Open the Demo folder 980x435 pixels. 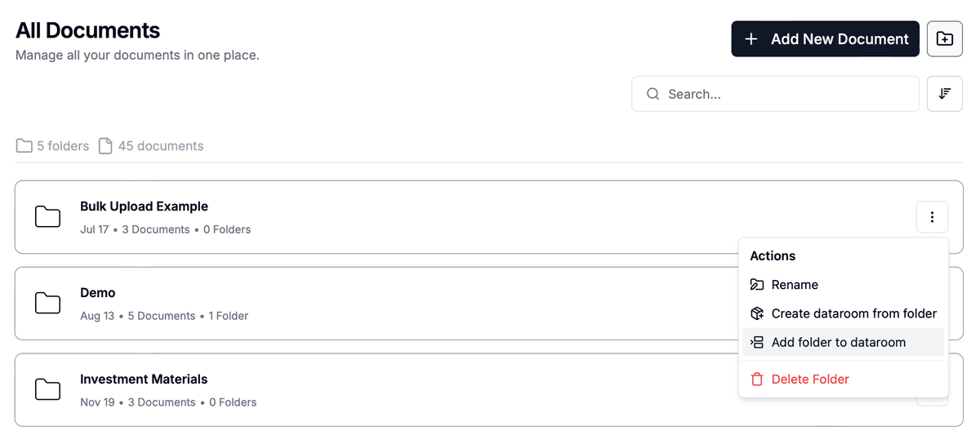98,293
